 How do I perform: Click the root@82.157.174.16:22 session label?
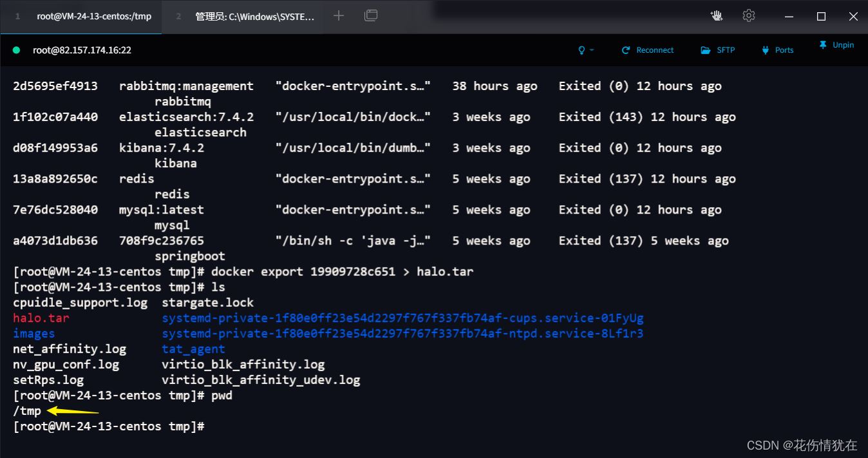82,50
